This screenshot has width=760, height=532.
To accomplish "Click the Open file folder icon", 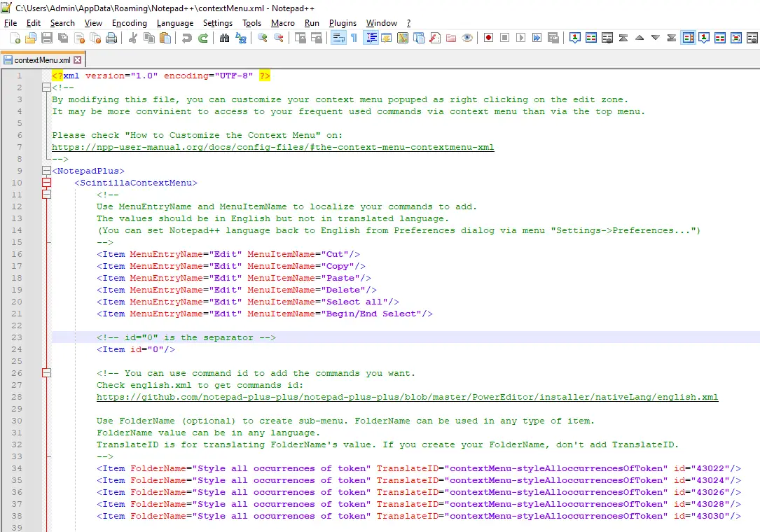I will 31,38.
